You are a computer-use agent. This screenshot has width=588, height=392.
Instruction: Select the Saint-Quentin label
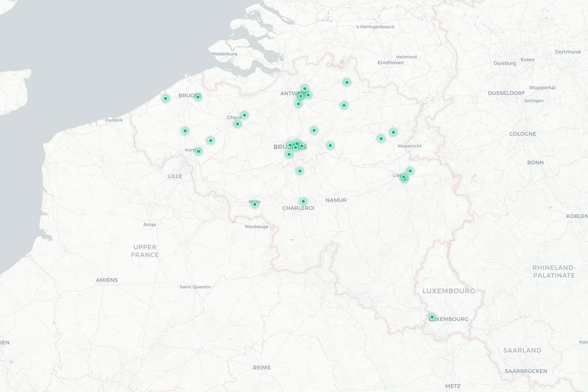coord(195,287)
